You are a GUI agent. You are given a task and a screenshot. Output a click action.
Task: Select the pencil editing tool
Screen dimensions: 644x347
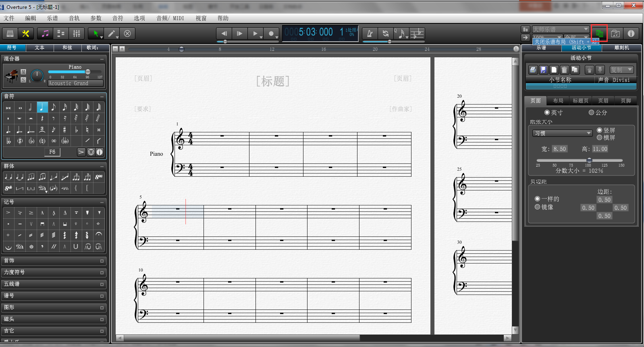(x=112, y=33)
